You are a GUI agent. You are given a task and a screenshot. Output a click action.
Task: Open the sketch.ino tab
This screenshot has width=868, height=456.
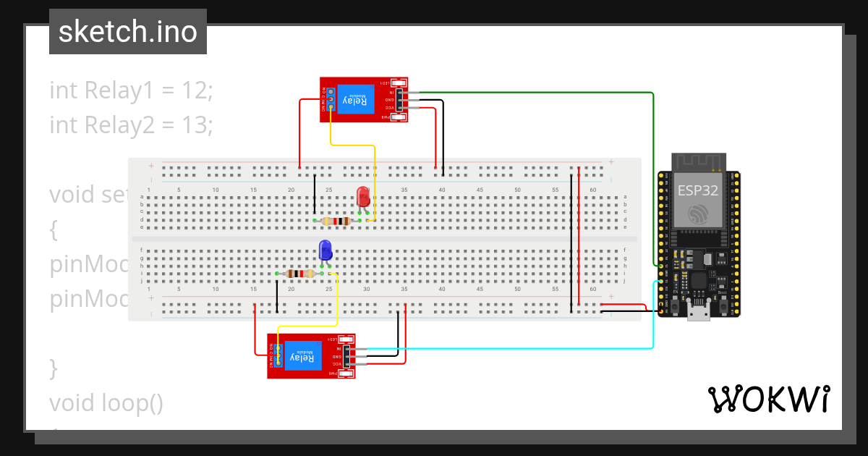click(x=127, y=31)
